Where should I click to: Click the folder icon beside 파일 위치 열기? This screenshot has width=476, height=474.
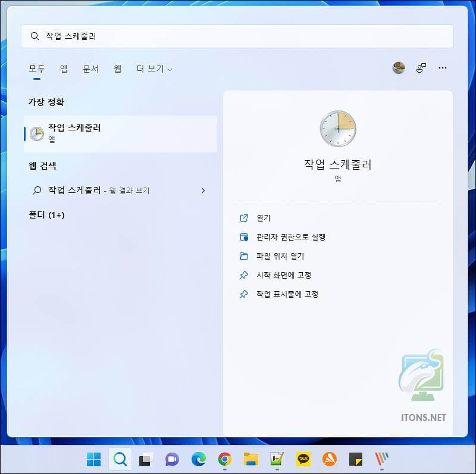coord(244,256)
